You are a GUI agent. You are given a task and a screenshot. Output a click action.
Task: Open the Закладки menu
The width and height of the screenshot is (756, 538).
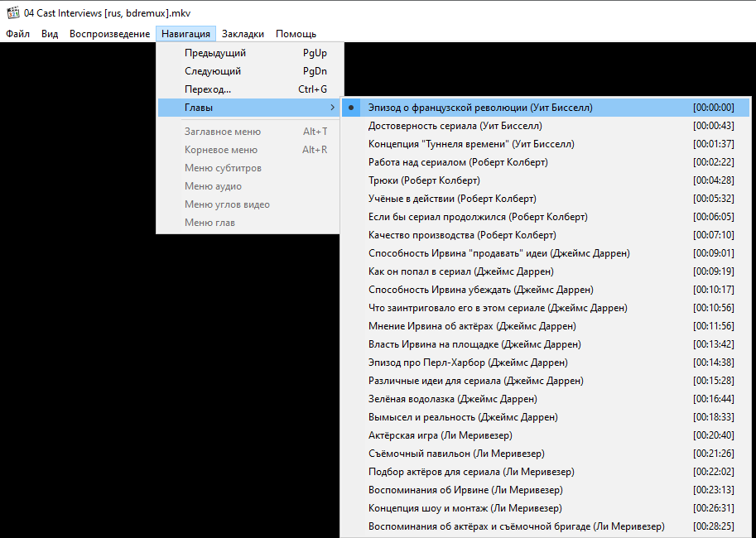tap(243, 34)
